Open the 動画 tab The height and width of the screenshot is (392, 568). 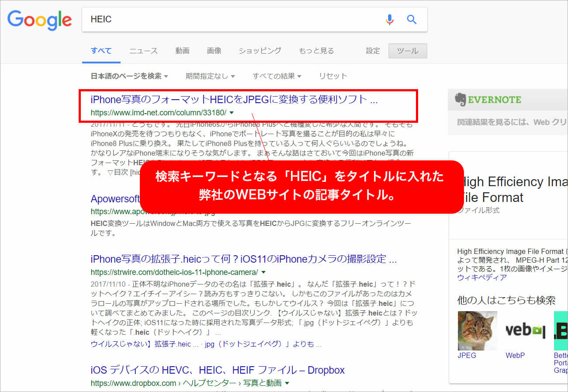click(182, 51)
